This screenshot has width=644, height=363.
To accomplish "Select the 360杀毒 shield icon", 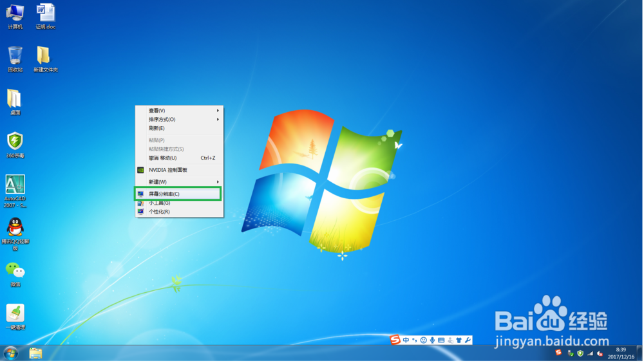I will pyautogui.click(x=15, y=145).
